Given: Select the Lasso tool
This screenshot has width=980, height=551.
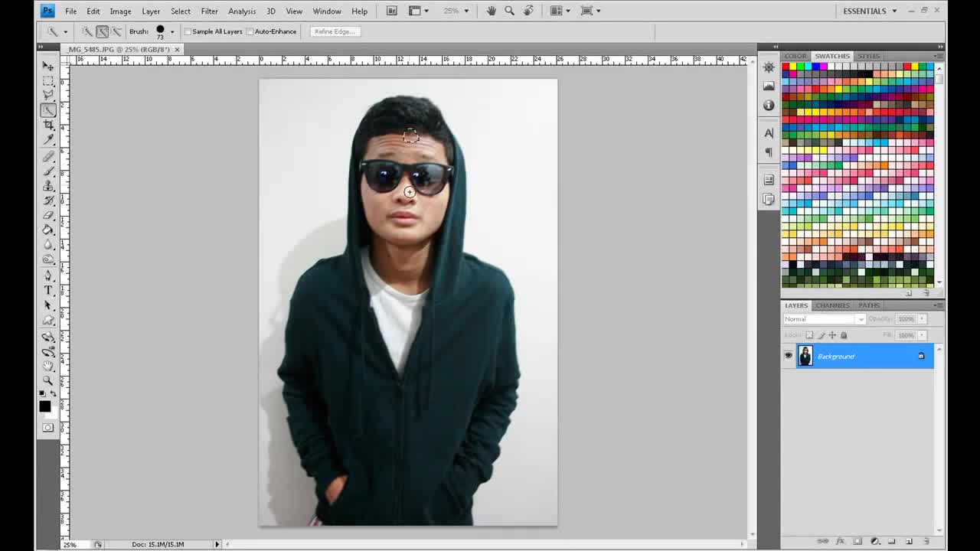Looking at the screenshot, I should 48,95.
